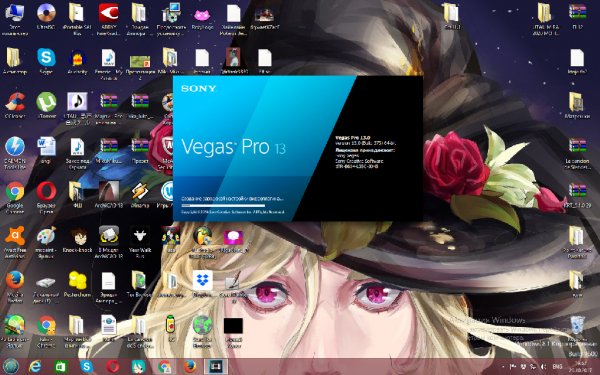Open the taskbar clock and date
The image size is (600, 375).
tap(580, 367)
